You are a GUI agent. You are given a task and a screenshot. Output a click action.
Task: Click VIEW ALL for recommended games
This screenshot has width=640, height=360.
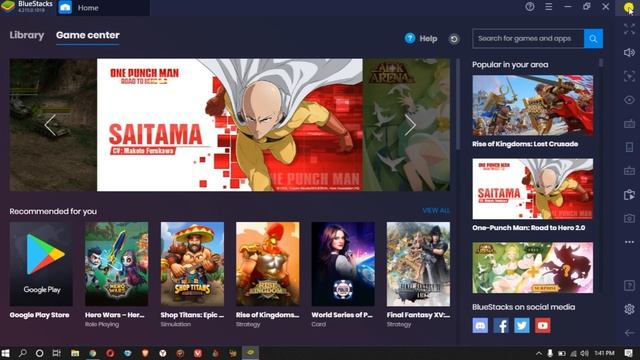pyautogui.click(x=436, y=211)
